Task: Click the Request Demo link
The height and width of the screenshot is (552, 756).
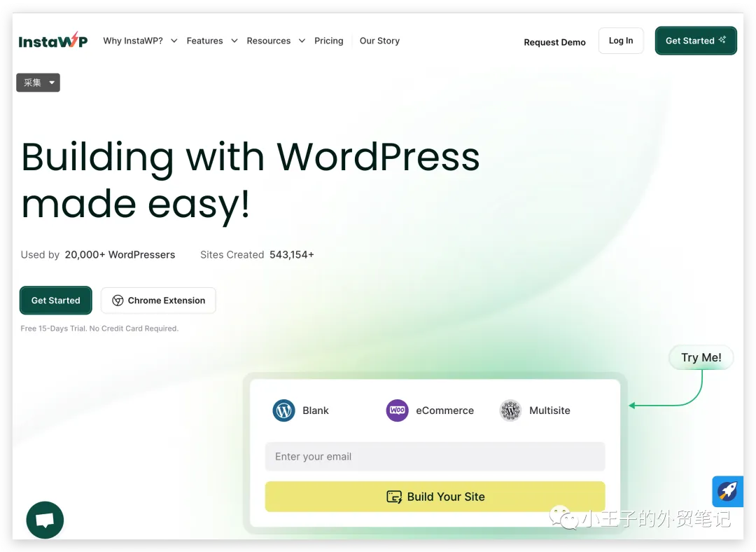Action: 554,43
